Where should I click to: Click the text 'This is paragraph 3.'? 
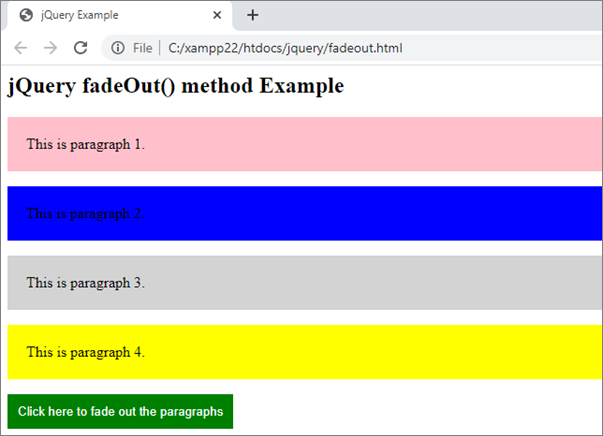(x=85, y=283)
